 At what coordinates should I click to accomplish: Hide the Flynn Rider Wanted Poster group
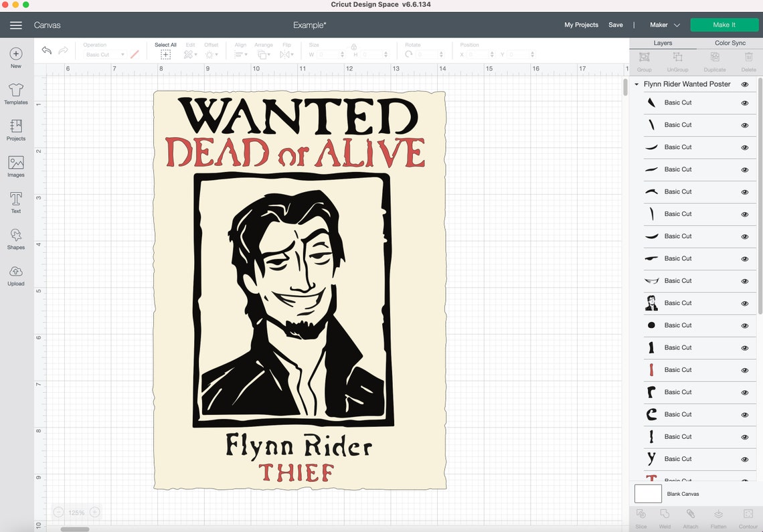point(744,84)
